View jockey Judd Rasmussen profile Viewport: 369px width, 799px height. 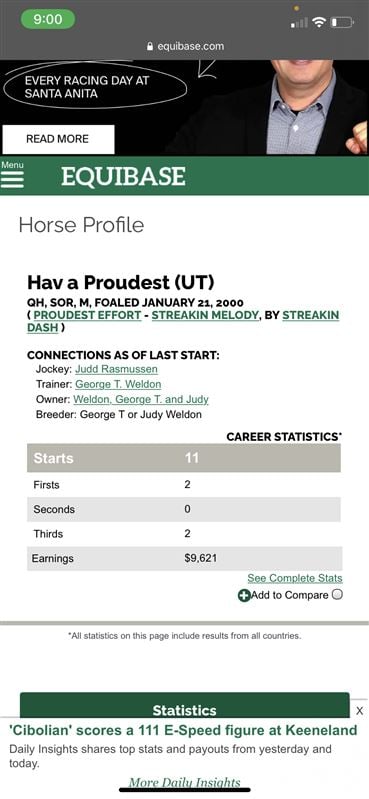click(116, 369)
